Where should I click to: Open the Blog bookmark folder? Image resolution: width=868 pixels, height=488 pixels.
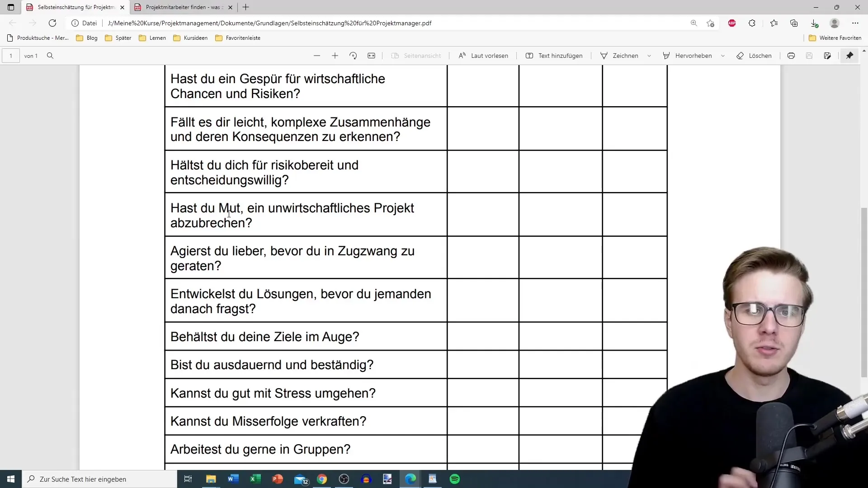(x=87, y=38)
